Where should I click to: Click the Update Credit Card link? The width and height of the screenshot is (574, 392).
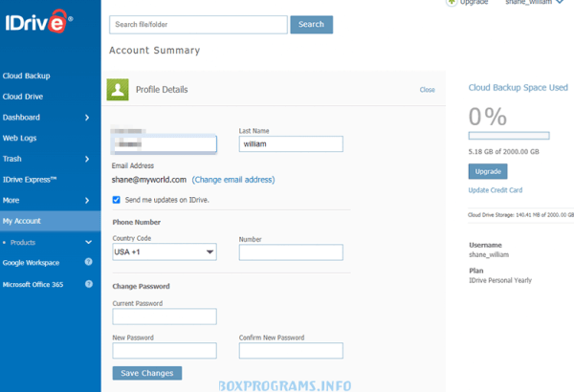pos(496,190)
